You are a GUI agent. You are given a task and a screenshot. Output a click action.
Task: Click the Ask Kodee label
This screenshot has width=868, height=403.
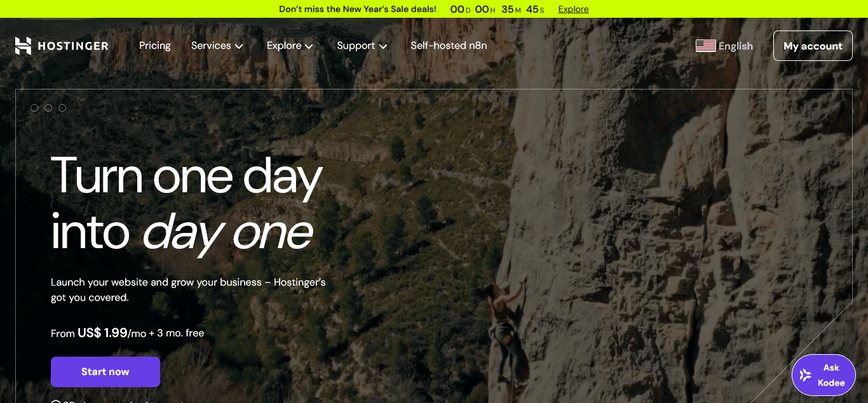tap(831, 375)
